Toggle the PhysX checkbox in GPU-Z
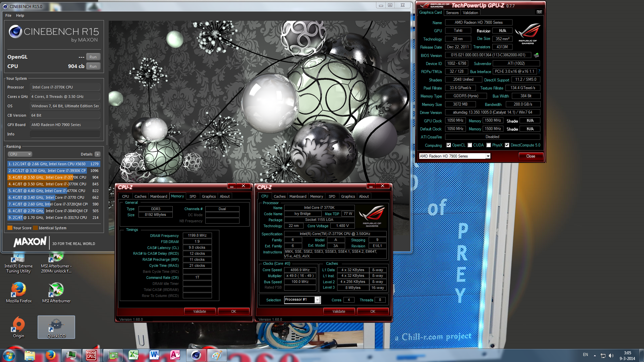 (x=489, y=145)
